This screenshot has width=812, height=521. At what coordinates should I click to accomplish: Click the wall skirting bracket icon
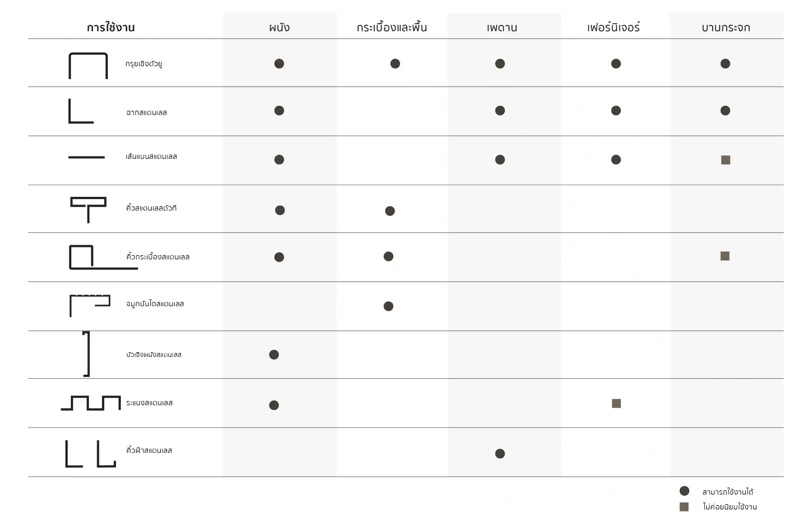coord(87,354)
